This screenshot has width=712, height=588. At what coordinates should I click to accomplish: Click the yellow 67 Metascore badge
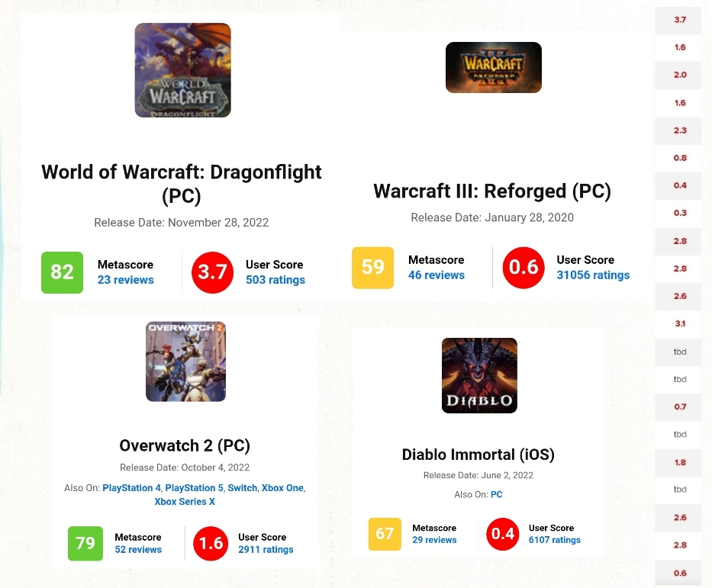coord(385,534)
